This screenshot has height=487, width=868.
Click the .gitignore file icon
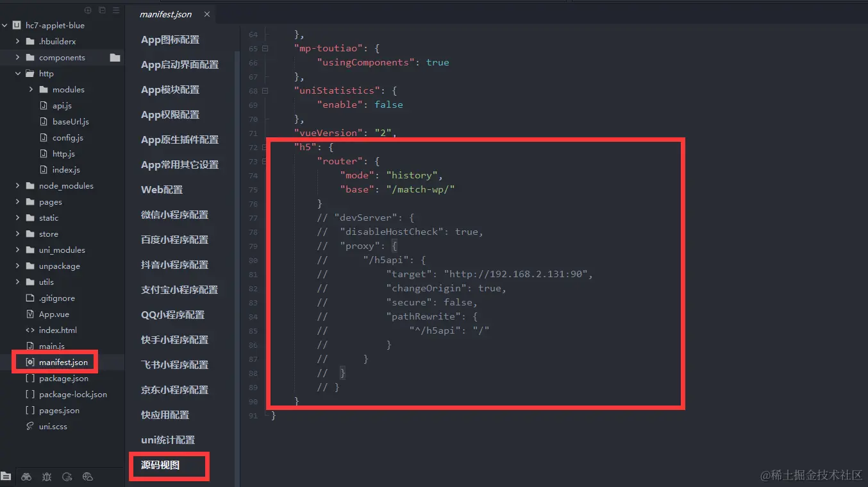pyautogui.click(x=30, y=298)
